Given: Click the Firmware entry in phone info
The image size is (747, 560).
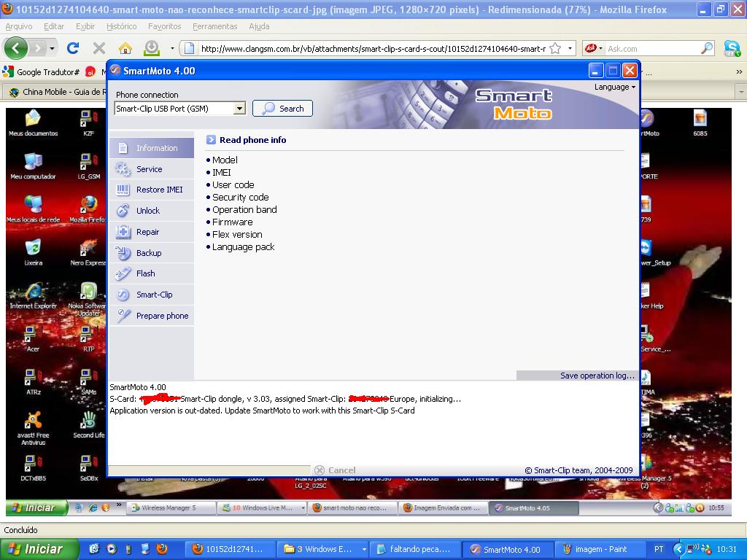Looking at the screenshot, I should (233, 222).
